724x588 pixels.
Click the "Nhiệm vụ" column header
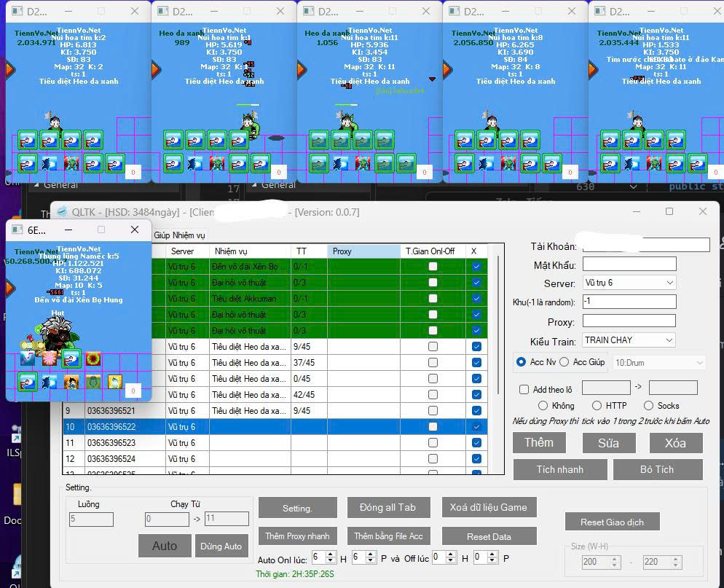pos(249,251)
